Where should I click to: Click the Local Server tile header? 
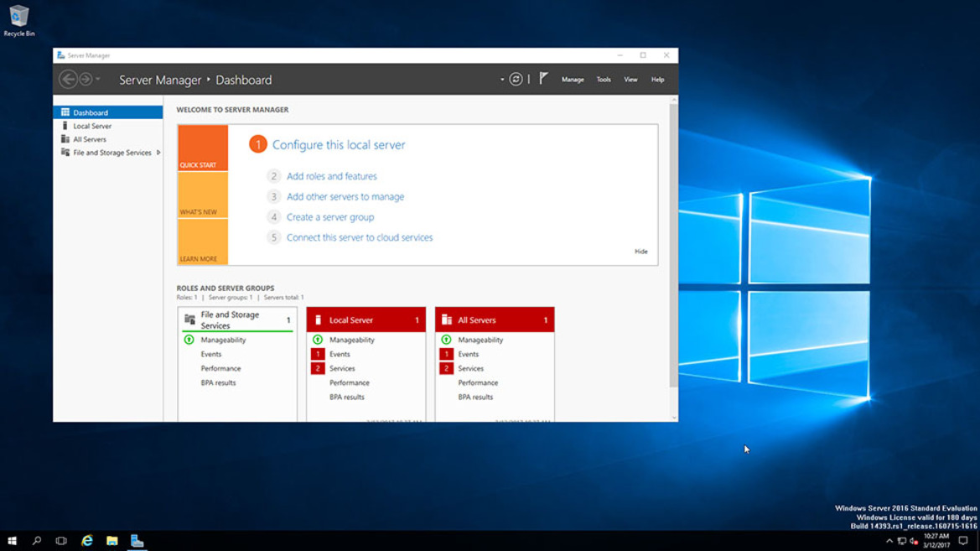(x=366, y=320)
